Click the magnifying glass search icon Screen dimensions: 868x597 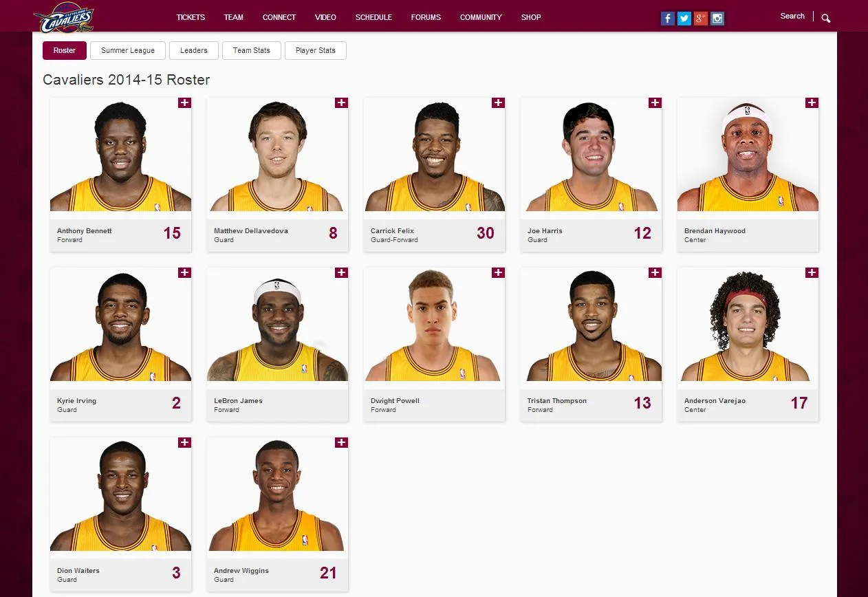point(826,18)
